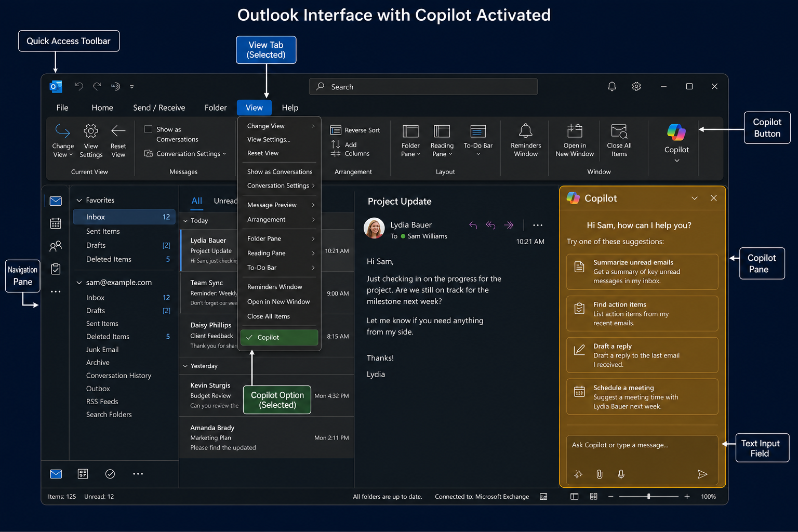Expand Conversation Settings dropdown in ribbon
Image resolution: width=798 pixels, height=532 pixels.
[185, 154]
